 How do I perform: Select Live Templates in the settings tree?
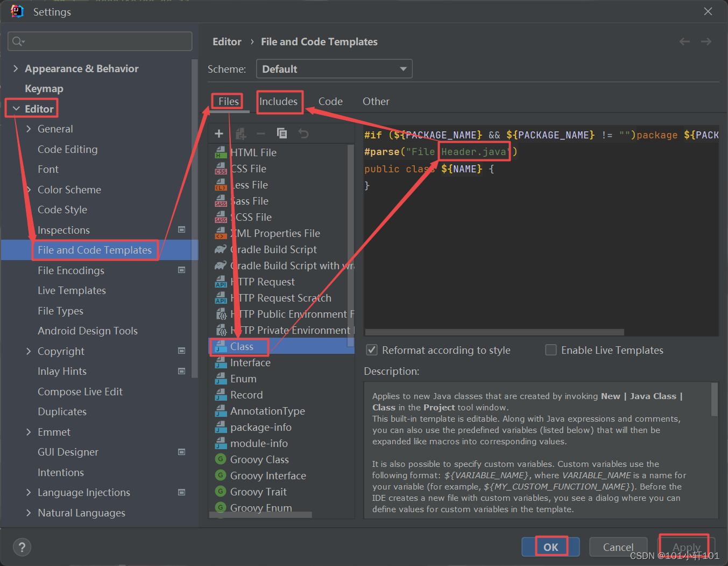coord(72,290)
